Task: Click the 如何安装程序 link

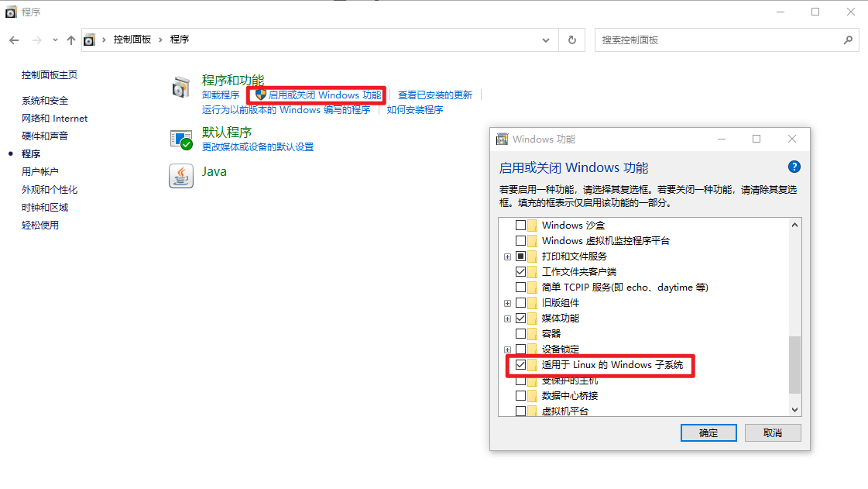Action: click(x=415, y=109)
